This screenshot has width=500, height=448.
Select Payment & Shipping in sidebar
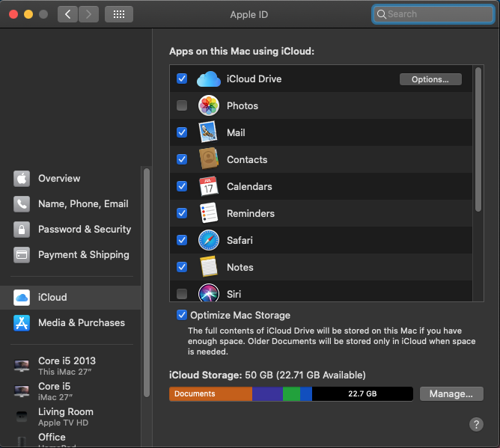70,255
